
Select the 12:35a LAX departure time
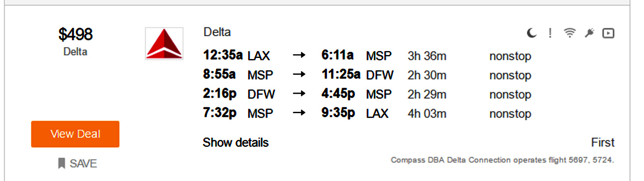click(x=223, y=55)
